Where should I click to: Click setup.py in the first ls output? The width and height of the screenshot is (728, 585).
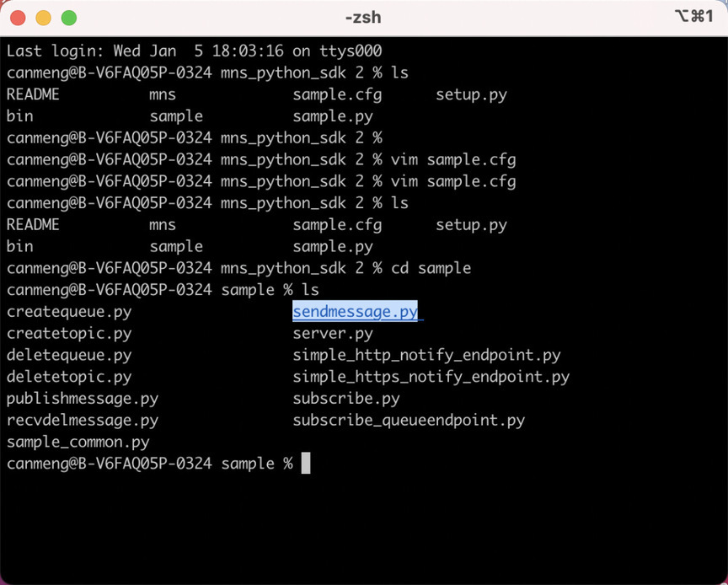point(471,94)
